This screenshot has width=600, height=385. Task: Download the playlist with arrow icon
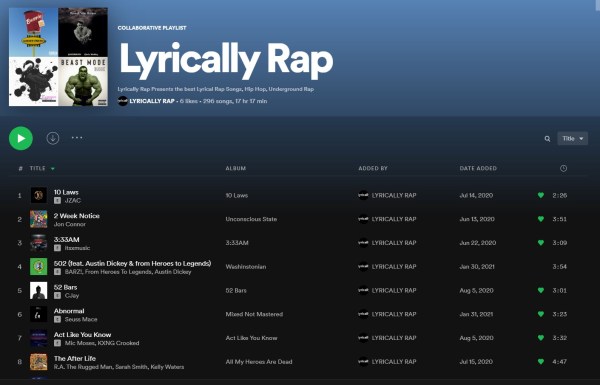tap(53, 138)
